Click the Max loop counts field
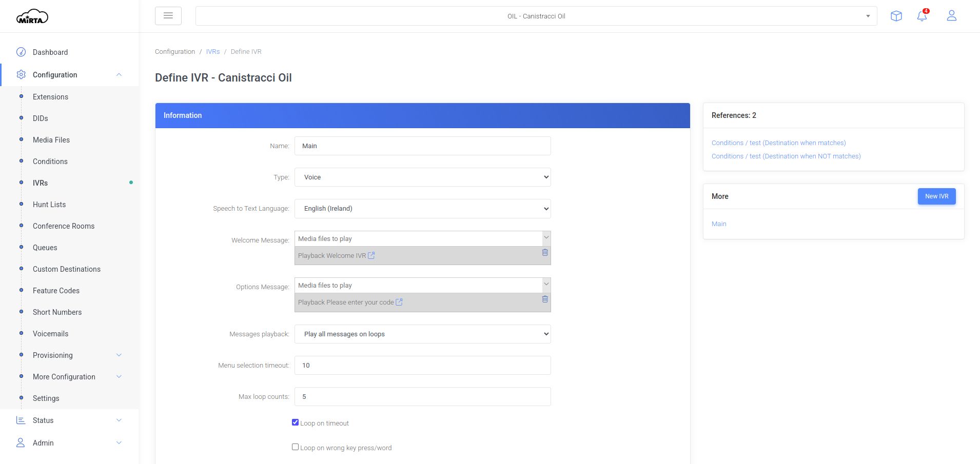Viewport: 980px width, 464px height. pyautogui.click(x=423, y=396)
